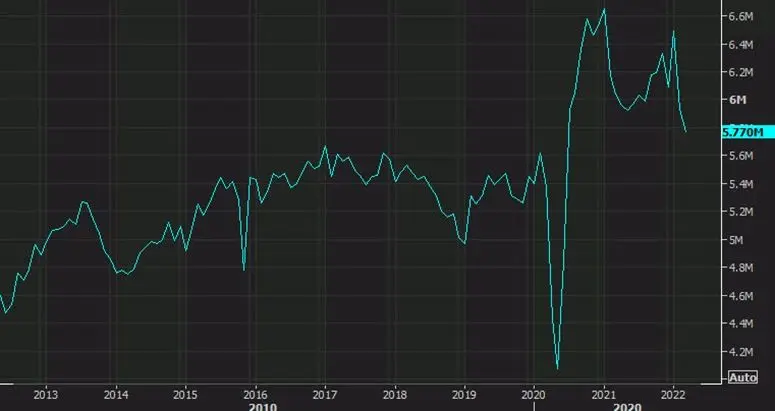This screenshot has height=411, width=775.
Task: Select the bold 2020 decade label
Action: point(627,405)
